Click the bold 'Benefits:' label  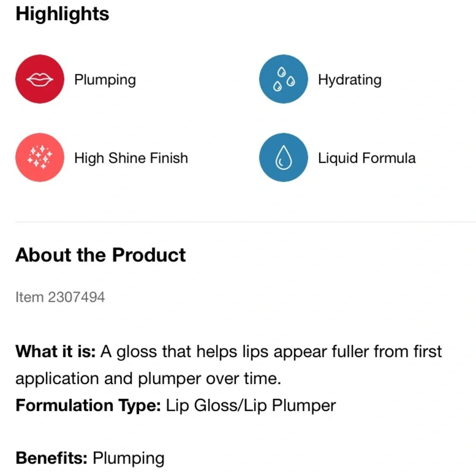coord(51,458)
